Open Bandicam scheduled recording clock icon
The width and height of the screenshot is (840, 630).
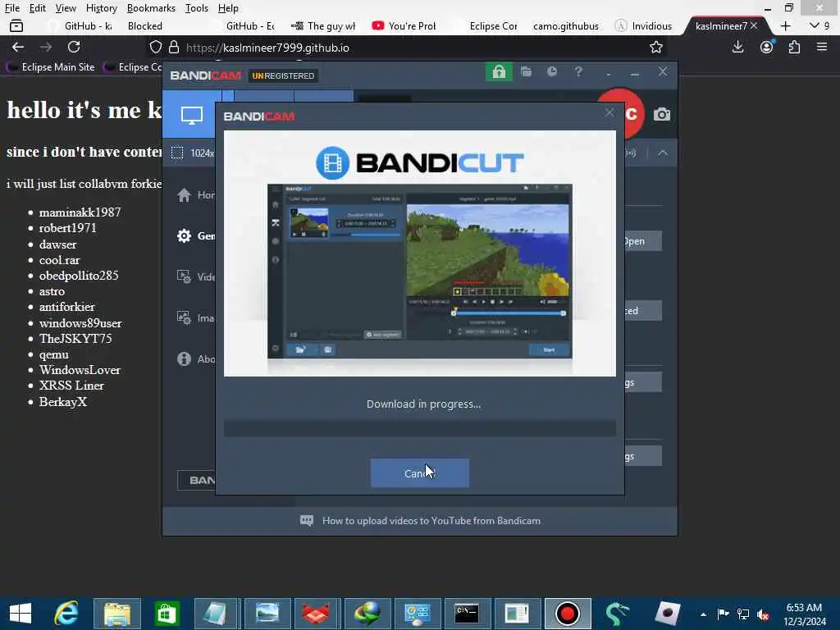(x=552, y=72)
